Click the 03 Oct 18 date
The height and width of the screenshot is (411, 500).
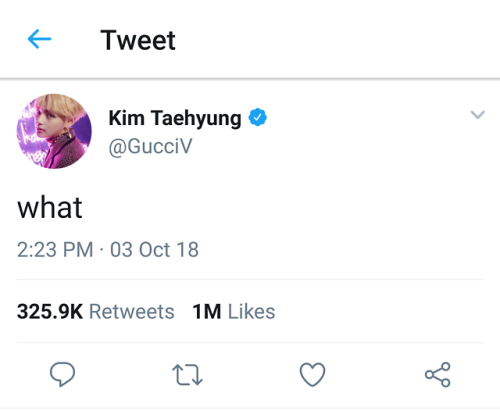point(154,250)
